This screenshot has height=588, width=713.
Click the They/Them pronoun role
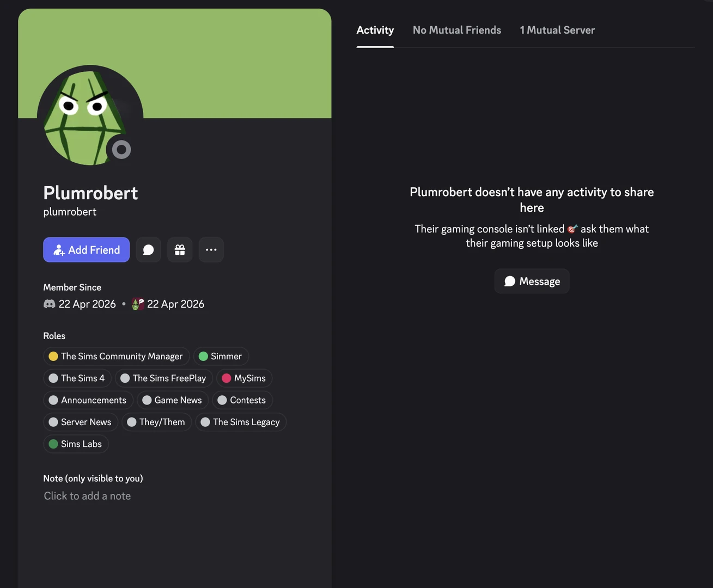[x=156, y=421]
